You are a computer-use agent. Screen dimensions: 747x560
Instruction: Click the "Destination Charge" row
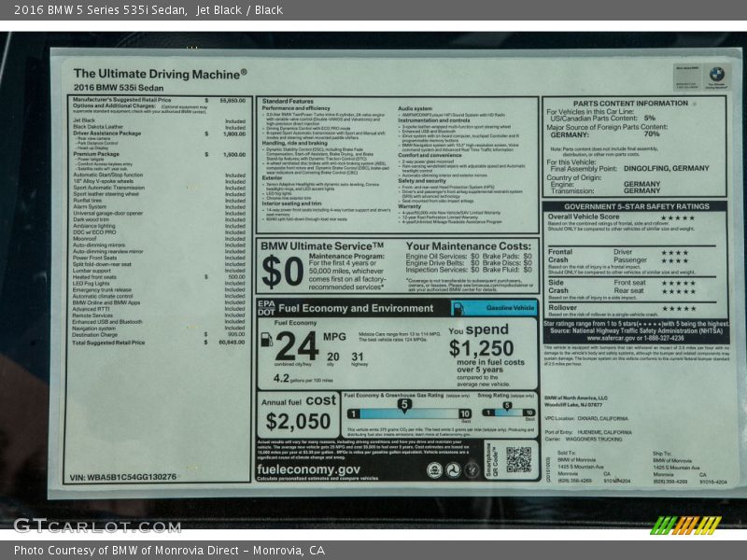[x=159, y=334]
